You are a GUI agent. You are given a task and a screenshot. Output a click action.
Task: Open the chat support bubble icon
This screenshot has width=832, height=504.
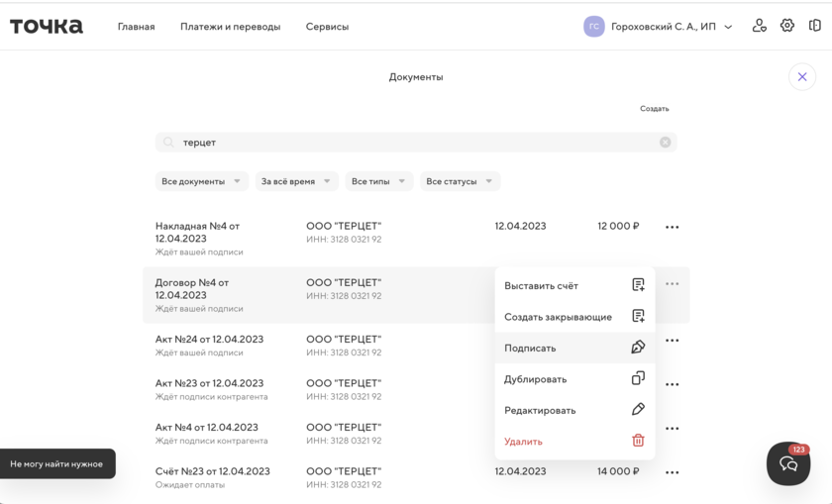click(788, 463)
